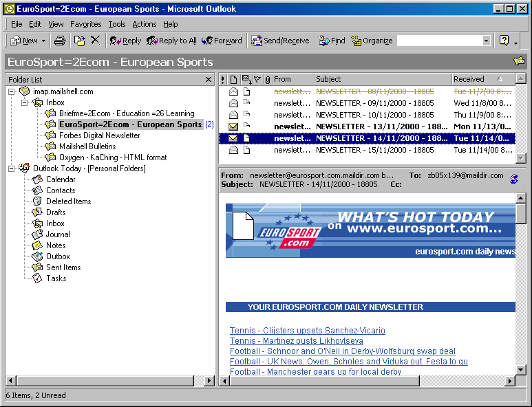This screenshot has width=532, height=407.
Task: Open the toolbar options arrow after Help
Action: pyautogui.click(x=515, y=43)
